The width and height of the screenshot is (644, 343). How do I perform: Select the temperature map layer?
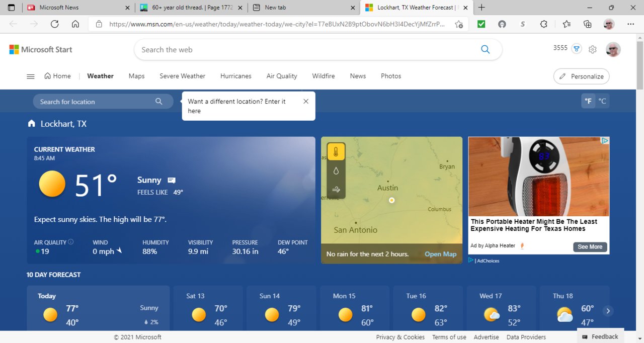(x=336, y=151)
